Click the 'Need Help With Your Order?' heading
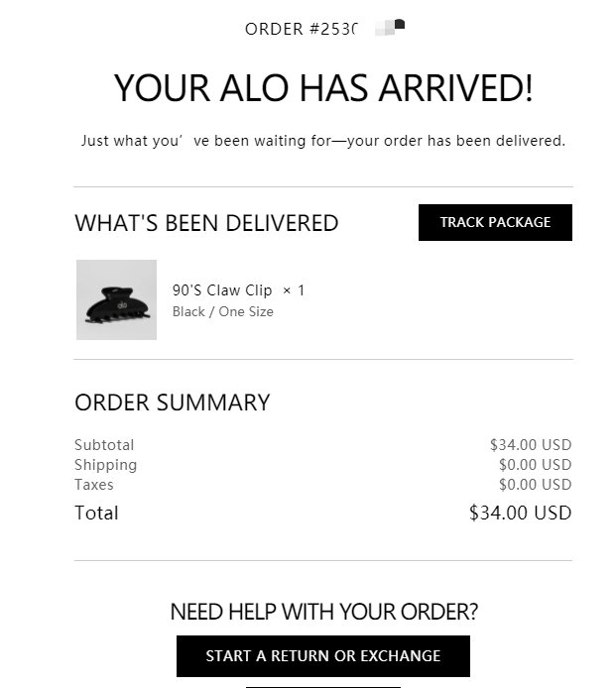This screenshot has height=688, width=616. (322, 612)
